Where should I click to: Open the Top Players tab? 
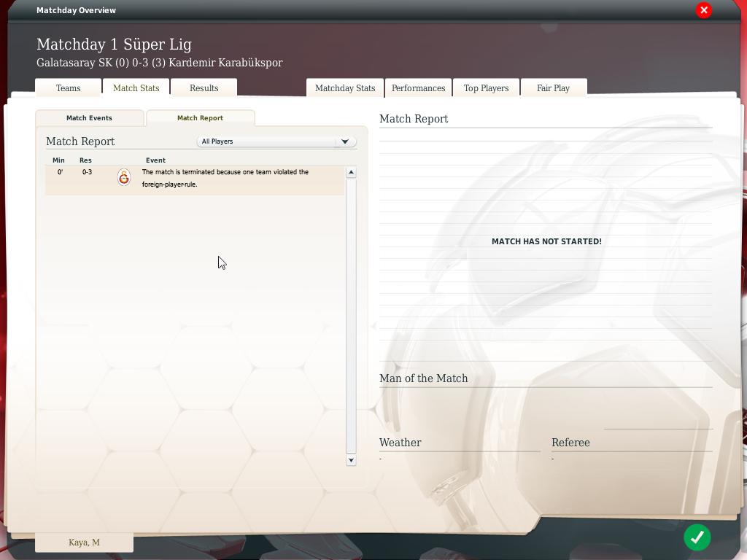[x=486, y=88]
